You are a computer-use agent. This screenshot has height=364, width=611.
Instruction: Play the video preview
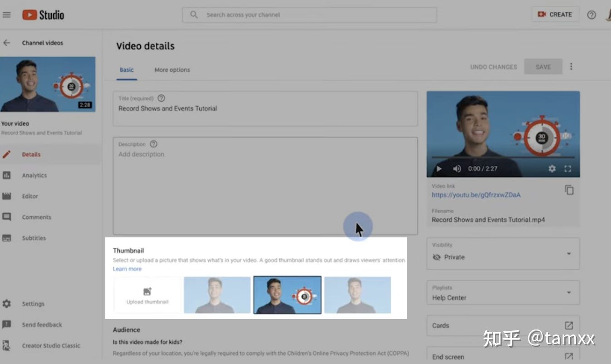tap(439, 168)
